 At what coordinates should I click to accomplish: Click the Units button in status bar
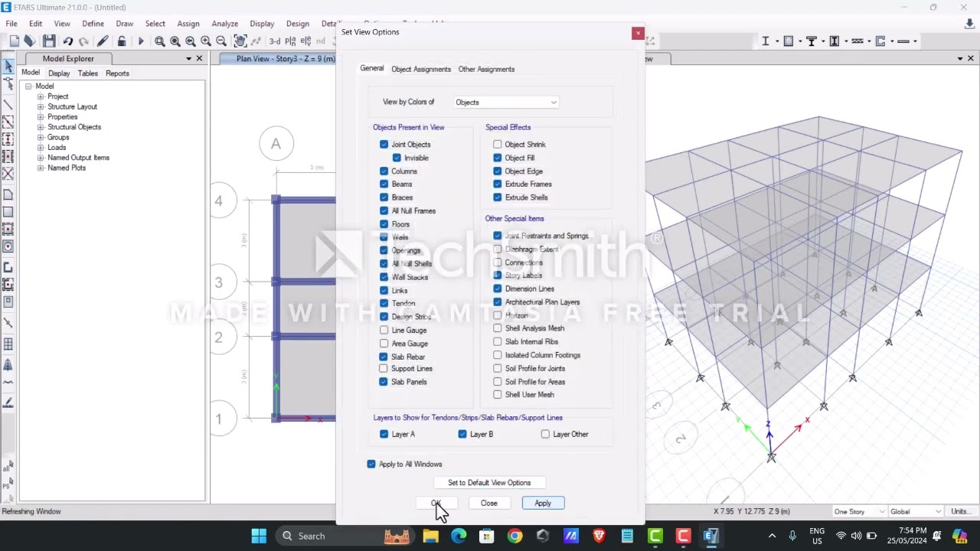pos(960,511)
